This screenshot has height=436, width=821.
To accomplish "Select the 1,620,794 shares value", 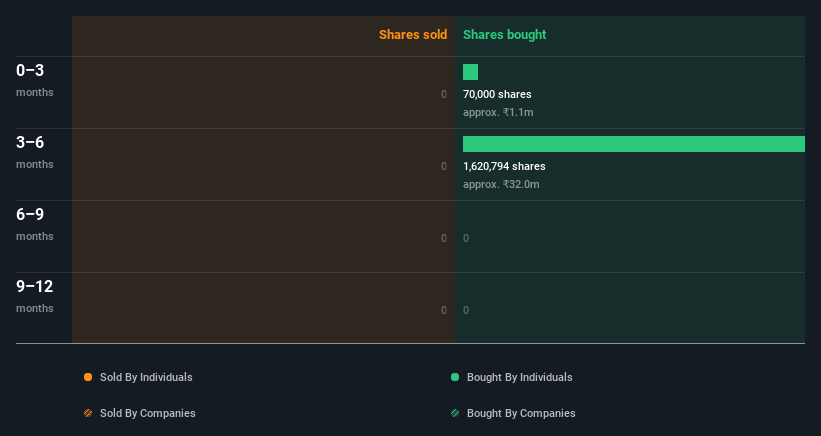I will 504,166.
